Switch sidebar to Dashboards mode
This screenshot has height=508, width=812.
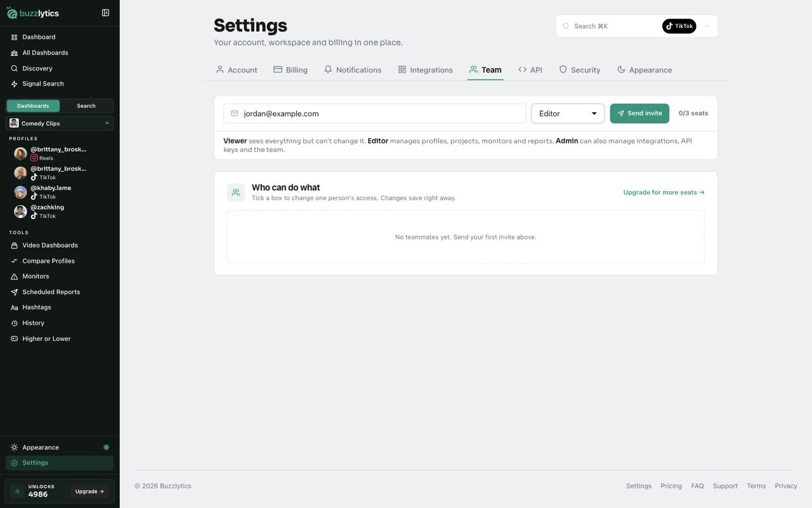tap(33, 106)
